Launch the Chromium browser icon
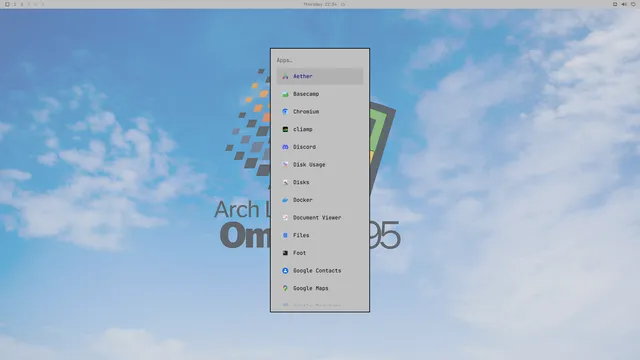Viewport: 640px width, 360px height. tap(285, 112)
